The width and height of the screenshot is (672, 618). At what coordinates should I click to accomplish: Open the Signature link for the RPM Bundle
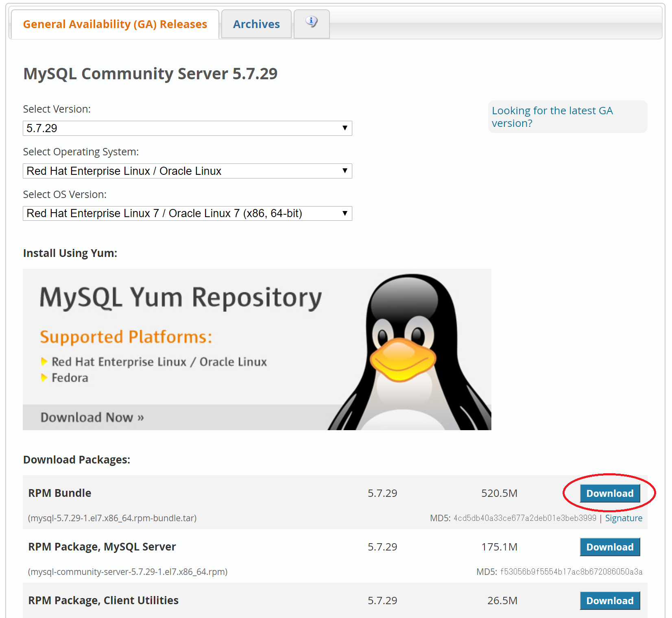click(624, 518)
